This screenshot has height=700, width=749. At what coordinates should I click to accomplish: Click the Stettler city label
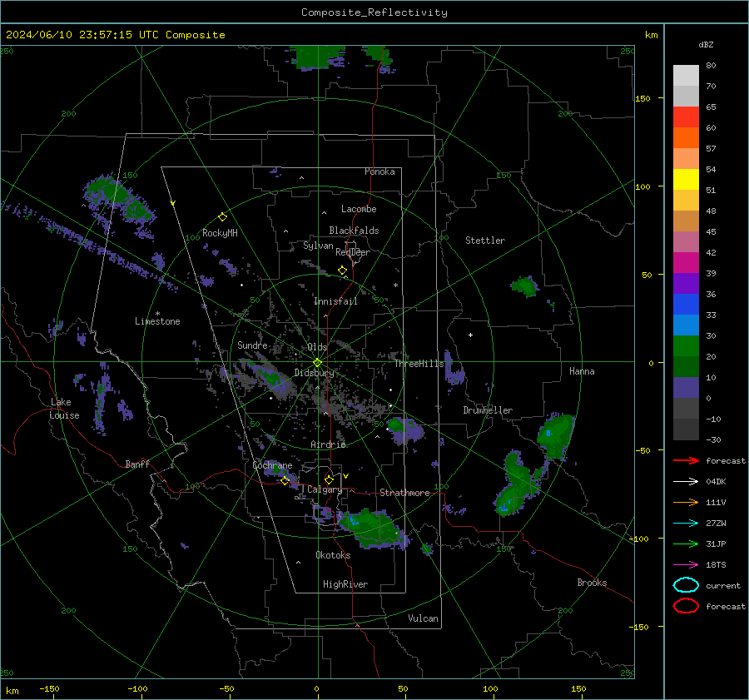point(485,241)
